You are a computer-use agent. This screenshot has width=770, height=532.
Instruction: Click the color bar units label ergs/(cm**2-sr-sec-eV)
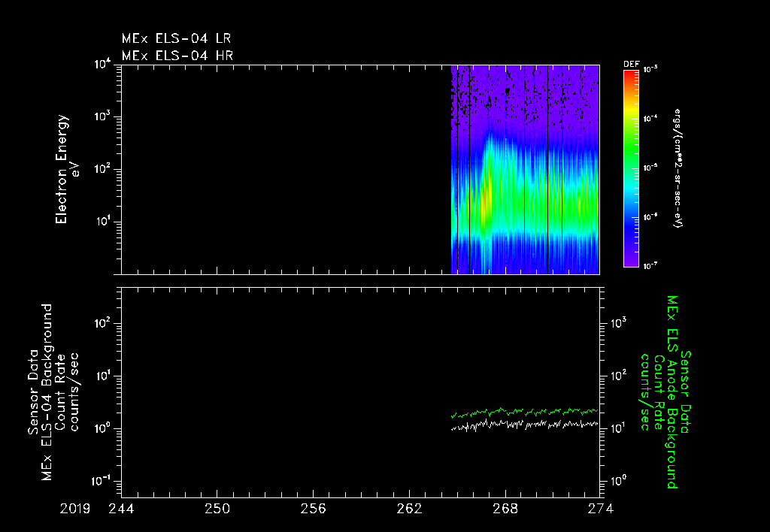(678, 168)
